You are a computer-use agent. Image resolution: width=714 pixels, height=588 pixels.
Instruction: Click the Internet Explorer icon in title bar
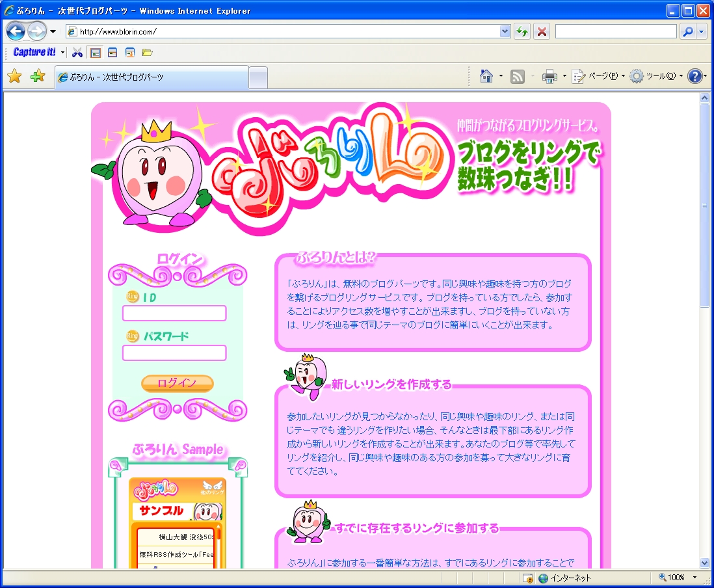8,10
